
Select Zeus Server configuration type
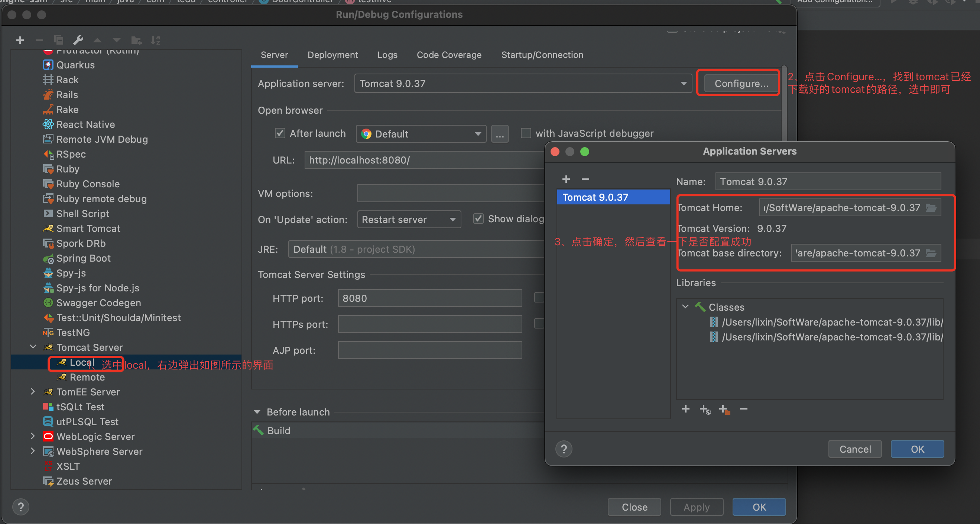84,481
